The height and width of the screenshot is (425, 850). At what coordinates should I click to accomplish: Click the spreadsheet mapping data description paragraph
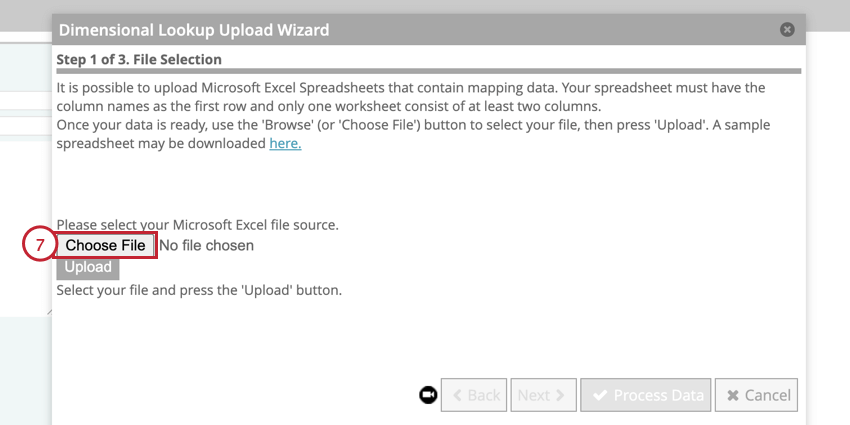point(410,97)
